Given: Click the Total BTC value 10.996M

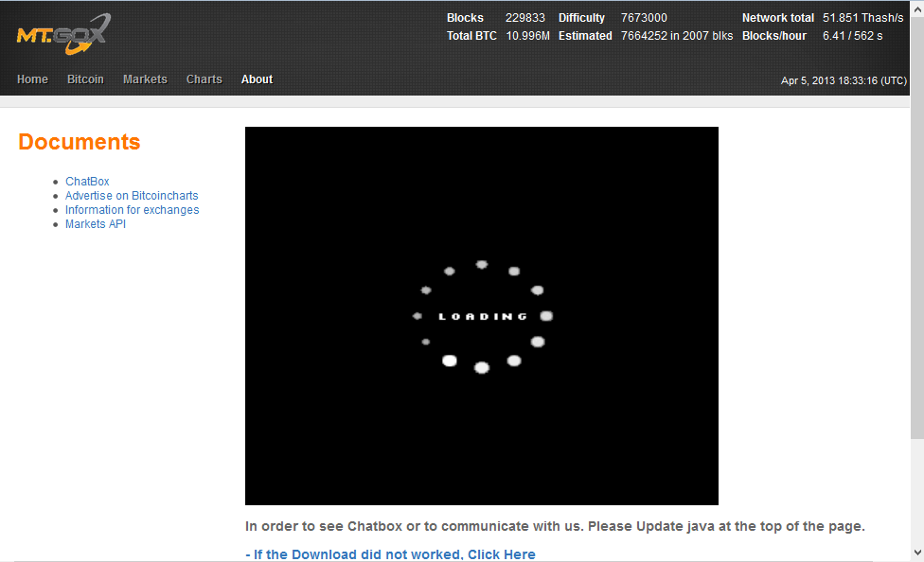Looking at the screenshot, I should pos(526,35).
